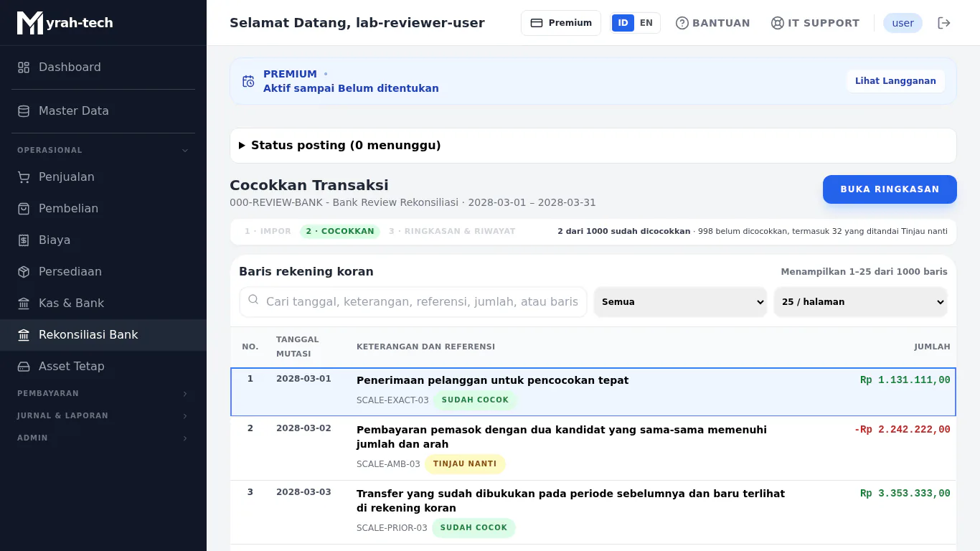Click the Myrah-tech logo

click(65, 23)
